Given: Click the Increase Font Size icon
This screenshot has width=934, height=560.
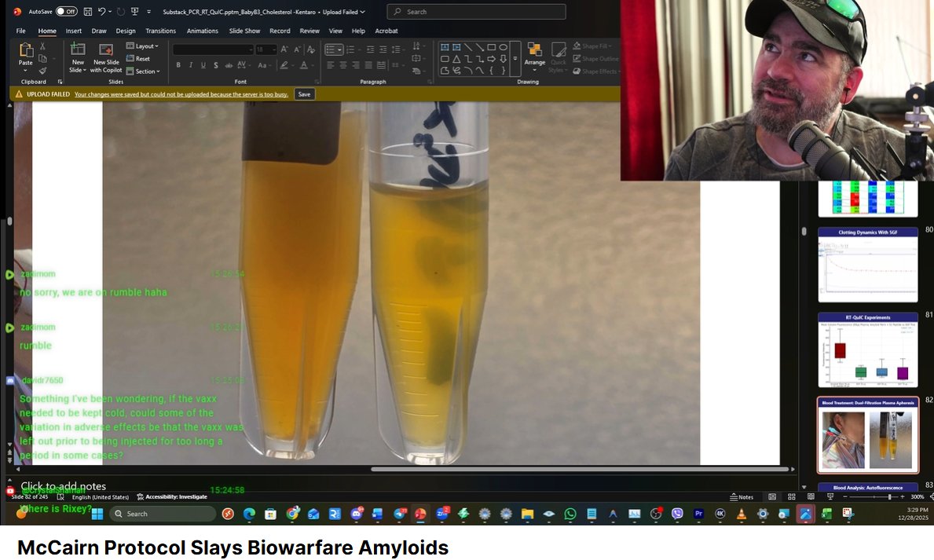Looking at the screenshot, I should (x=284, y=49).
